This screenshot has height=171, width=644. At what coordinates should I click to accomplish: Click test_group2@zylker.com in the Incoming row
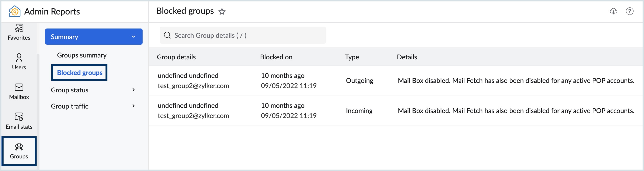(x=193, y=116)
